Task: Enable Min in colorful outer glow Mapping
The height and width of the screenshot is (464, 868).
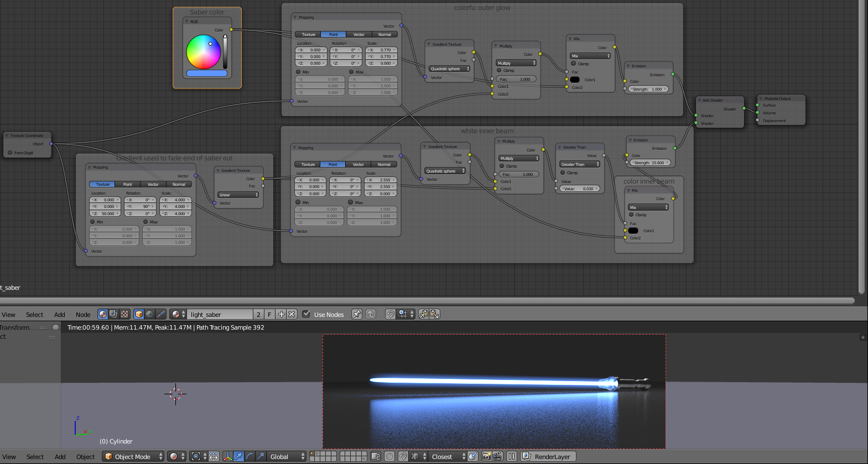Action: pyautogui.click(x=298, y=72)
